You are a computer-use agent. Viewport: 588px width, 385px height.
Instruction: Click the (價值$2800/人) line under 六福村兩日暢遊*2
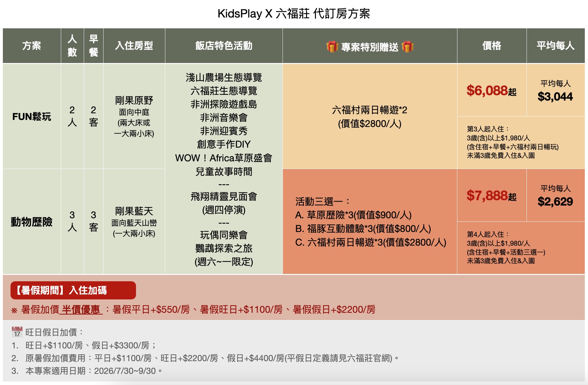369,123
